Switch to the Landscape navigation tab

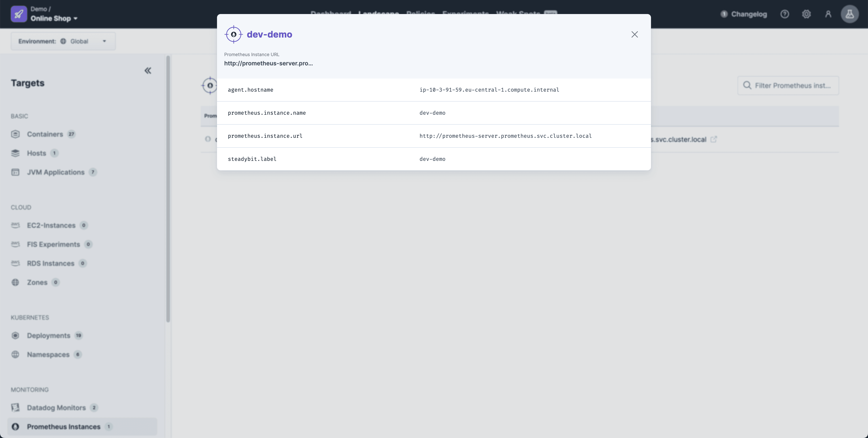coord(378,14)
